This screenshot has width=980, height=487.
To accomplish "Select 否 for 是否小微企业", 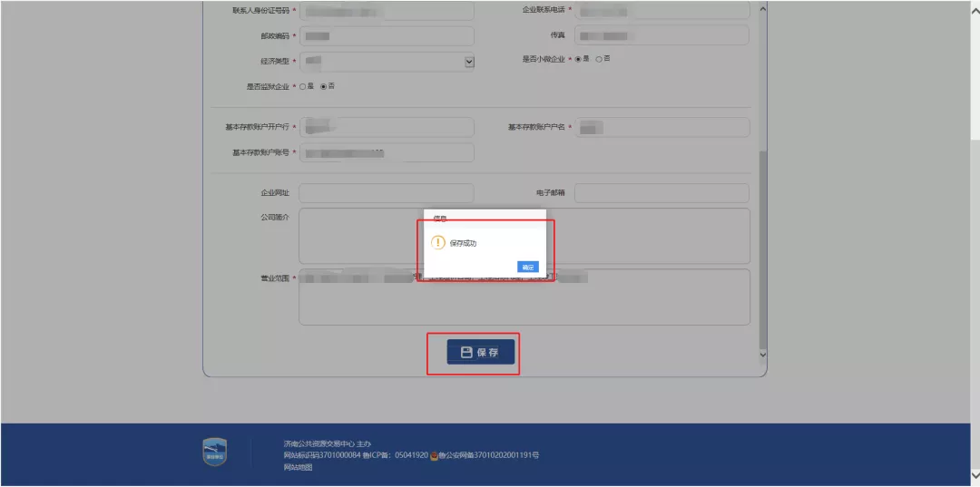I will tap(599, 59).
